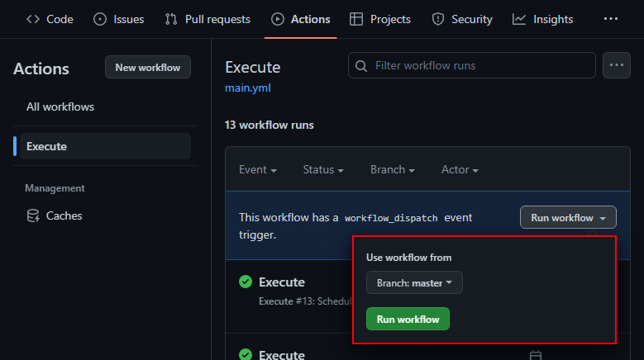The image size is (644, 360).
Task: Open the Insights tab
Action: 542,19
